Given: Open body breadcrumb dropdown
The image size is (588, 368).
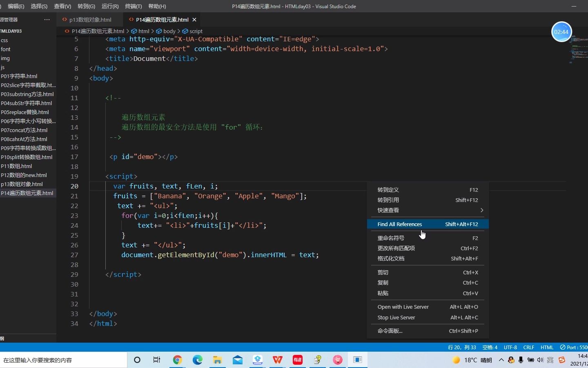Looking at the screenshot, I should (166, 31).
